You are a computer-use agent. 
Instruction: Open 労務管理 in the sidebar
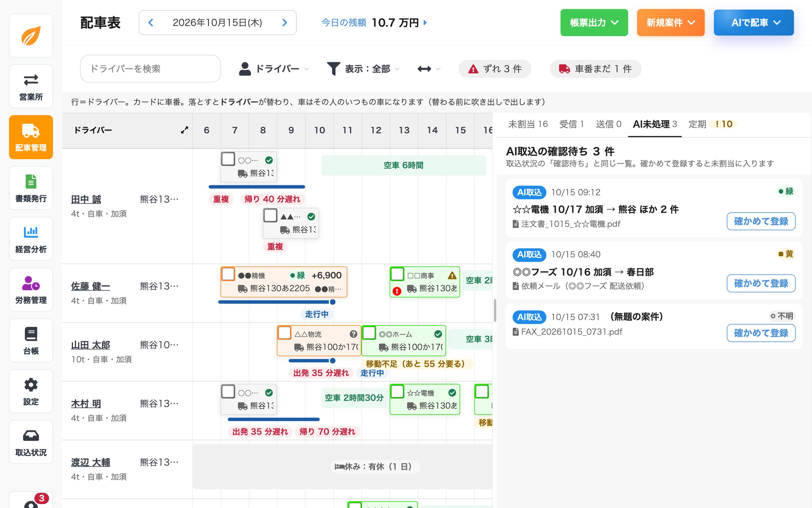pyautogui.click(x=31, y=290)
